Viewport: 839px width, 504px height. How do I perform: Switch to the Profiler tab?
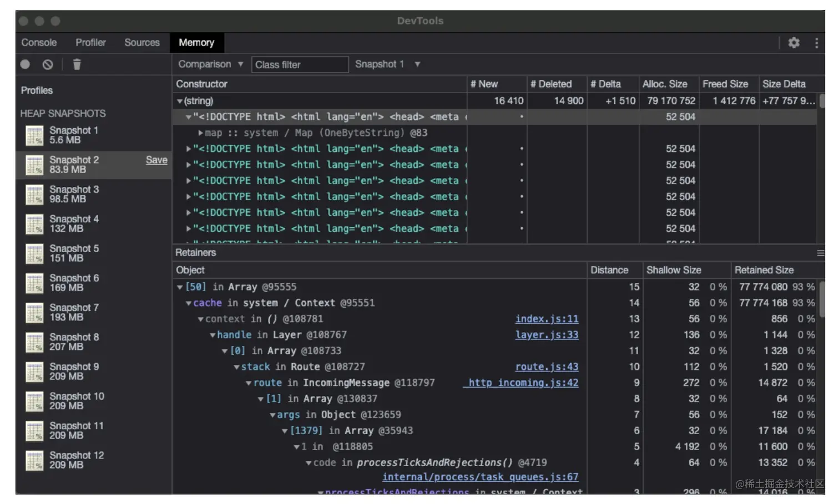90,43
